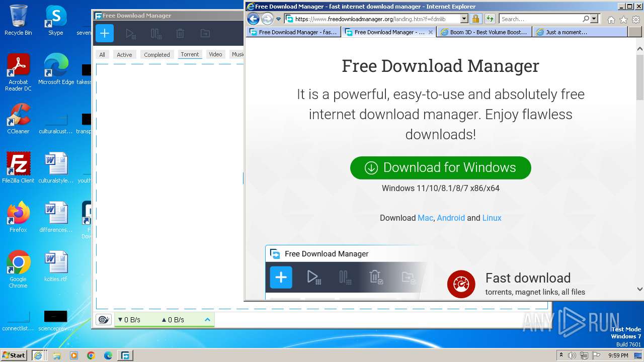Open Acrobat Reader DC desktop shortcut
Screen dimensions: 644x362
(x=18, y=73)
